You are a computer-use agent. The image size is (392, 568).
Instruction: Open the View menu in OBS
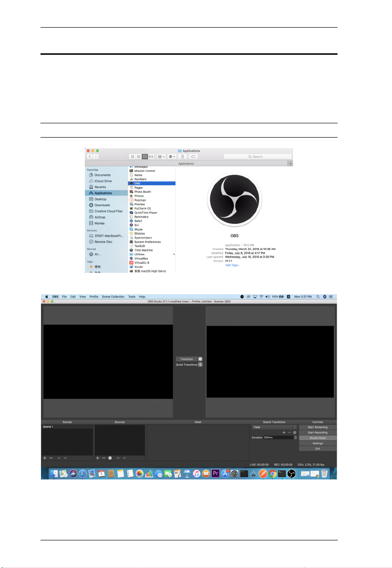(82, 297)
